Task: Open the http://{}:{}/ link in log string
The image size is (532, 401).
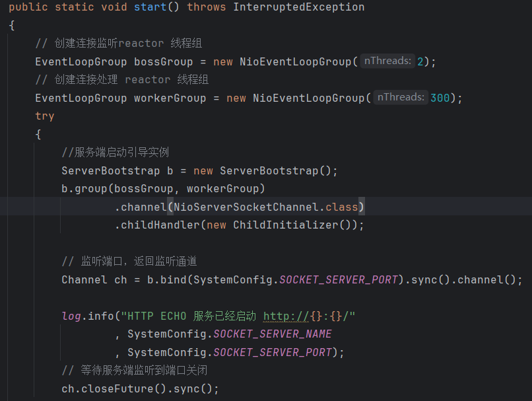Action: [309, 316]
